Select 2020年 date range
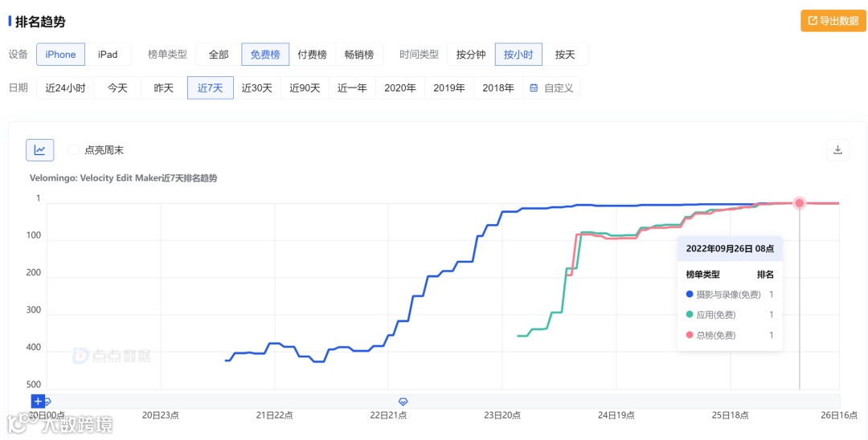This screenshot has height=440, width=868. (x=400, y=88)
